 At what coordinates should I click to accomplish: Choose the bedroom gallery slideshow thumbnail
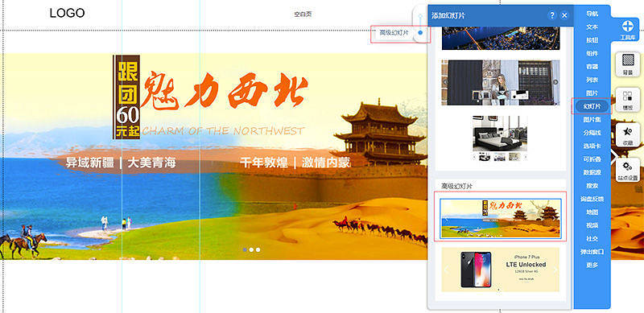click(500, 138)
